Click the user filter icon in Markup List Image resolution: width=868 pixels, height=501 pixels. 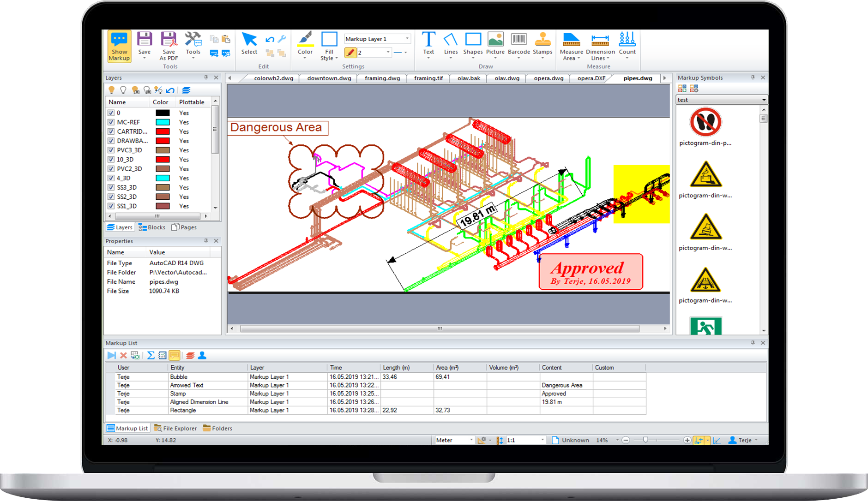(x=202, y=355)
